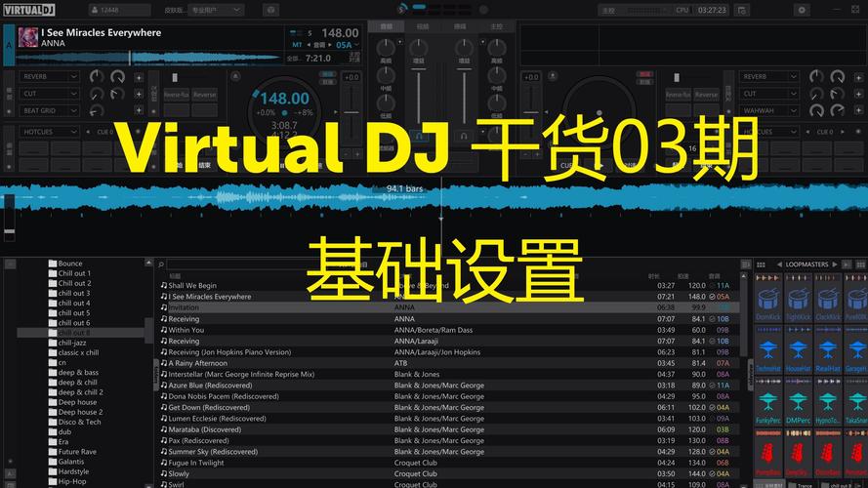Image resolution: width=868 pixels, height=488 pixels.
Task: Click the plus button beside right WAHWAH effect
Action: pos(858,110)
